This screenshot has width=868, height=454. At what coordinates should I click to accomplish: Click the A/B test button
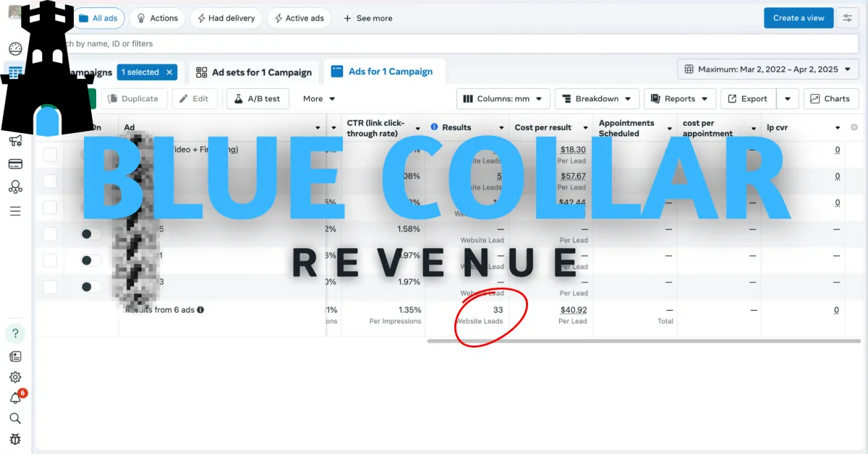(258, 99)
